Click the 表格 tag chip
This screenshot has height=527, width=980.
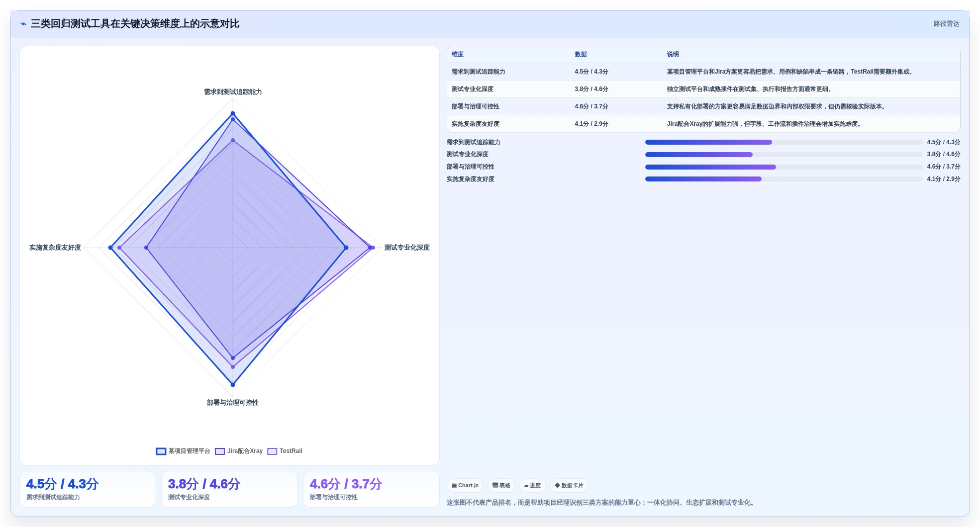pyautogui.click(x=501, y=486)
